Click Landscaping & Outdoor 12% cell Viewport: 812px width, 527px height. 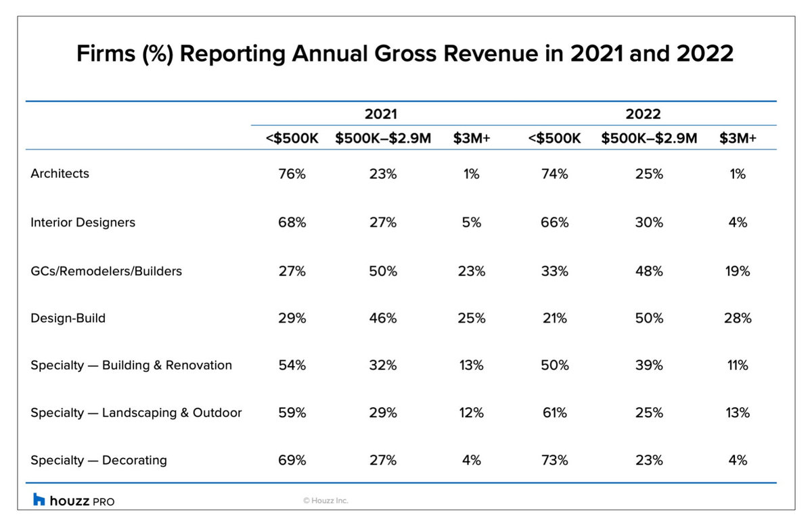click(x=472, y=413)
